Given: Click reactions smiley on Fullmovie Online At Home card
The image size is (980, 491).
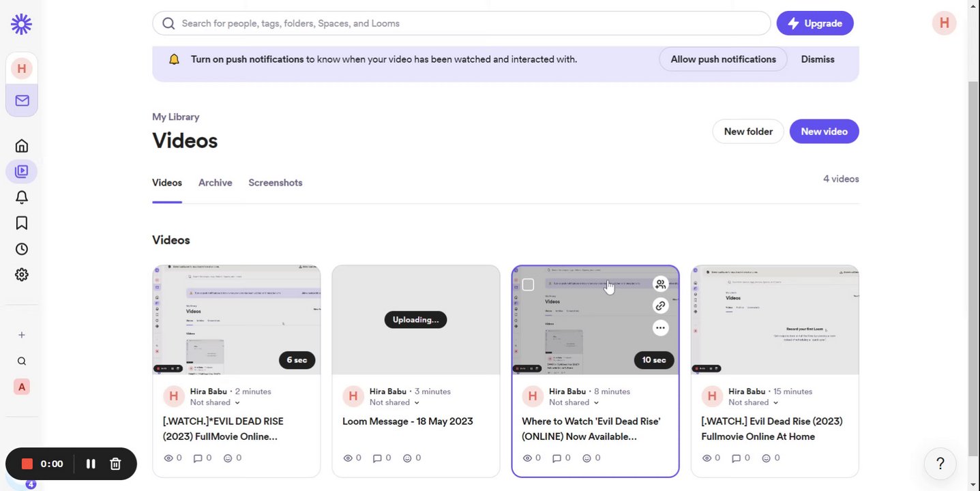Looking at the screenshot, I should pyautogui.click(x=766, y=458).
